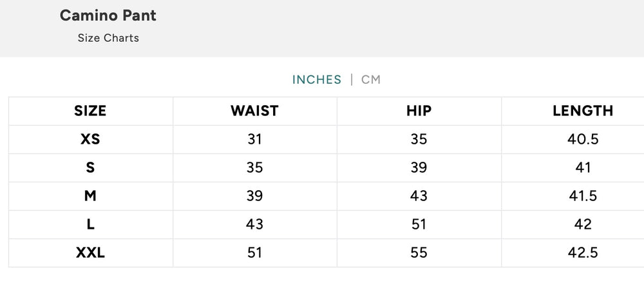Click the Size Charts subtitle
Screen dimensions: 644x290
point(108,38)
